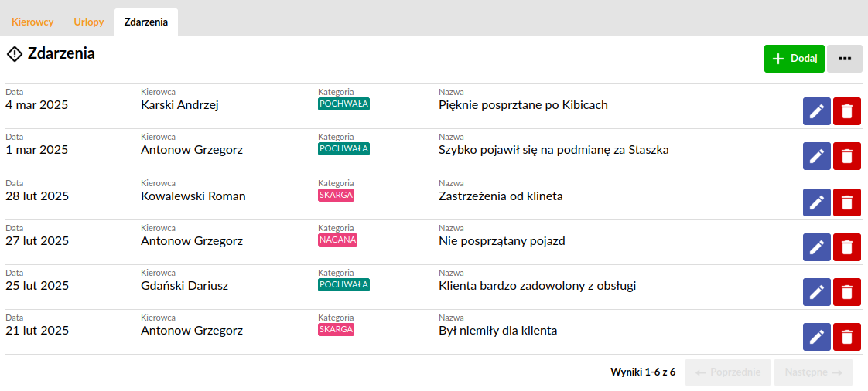The height and width of the screenshot is (391, 868).
Task: Go to the Poprzednie page
Action: pyautogui.click(x=728, y=372)
